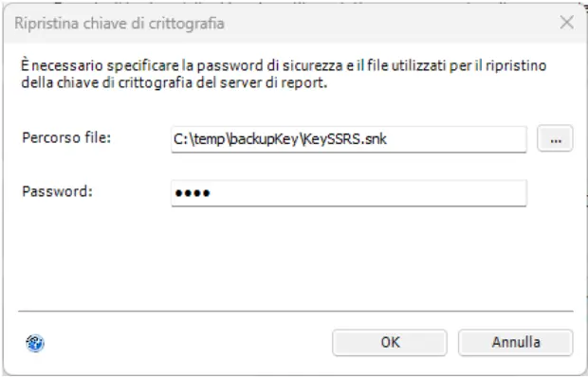Click the empty area after the KeySSRS.snk path
588x377 pixels.
(455, 139)
